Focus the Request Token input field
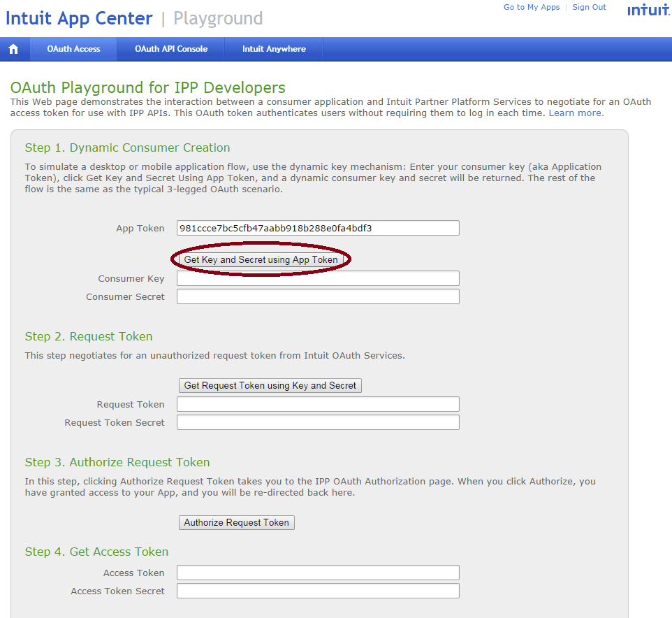This screenshot has height=618, width=672. pyautogui.click(x=318, y=404)
